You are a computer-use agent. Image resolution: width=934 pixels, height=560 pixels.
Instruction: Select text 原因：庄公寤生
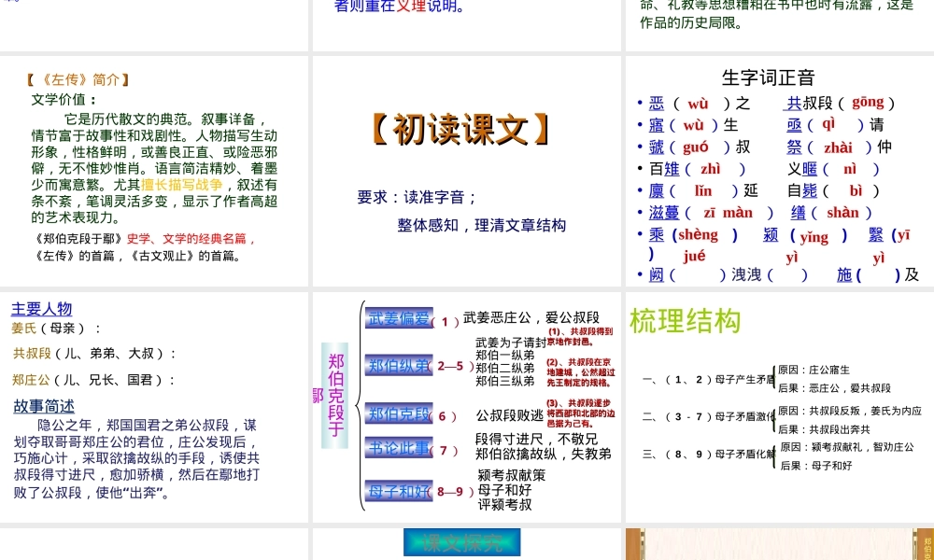click(814, 370)
